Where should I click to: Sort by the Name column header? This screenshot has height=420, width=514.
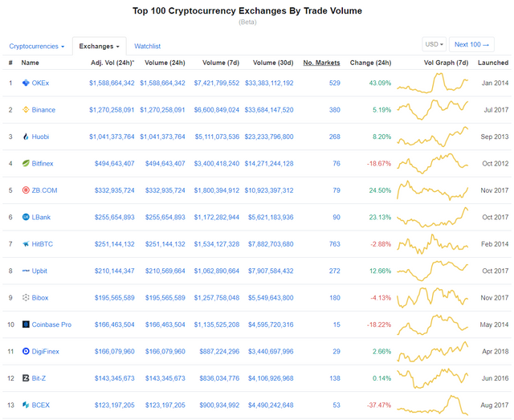[31, 63]
